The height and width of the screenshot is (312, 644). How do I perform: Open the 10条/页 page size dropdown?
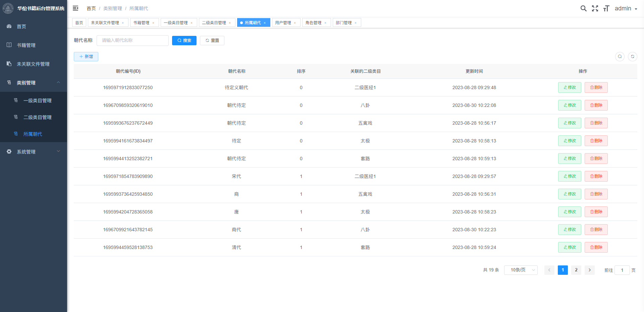(521, 270)
